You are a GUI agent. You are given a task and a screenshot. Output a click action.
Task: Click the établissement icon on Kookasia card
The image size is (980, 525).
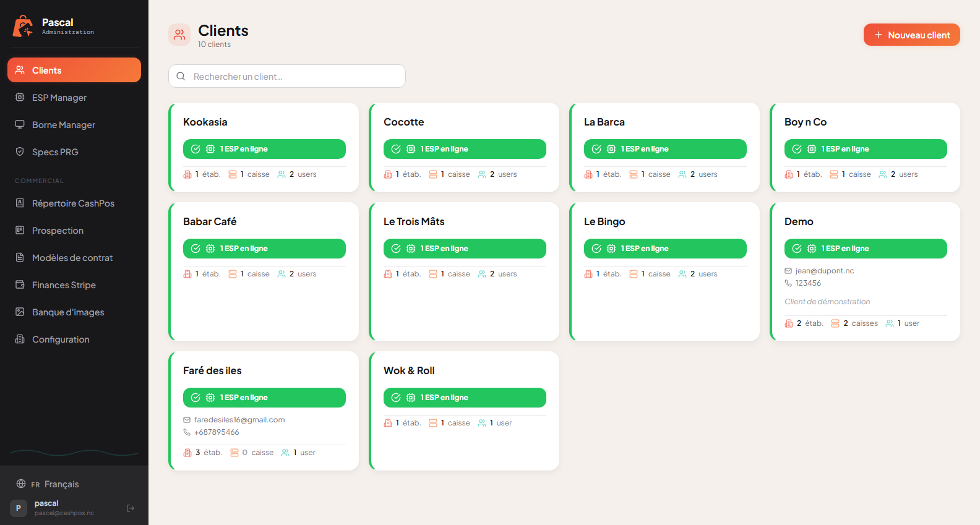pyautogui.click(x=187, y=174)
